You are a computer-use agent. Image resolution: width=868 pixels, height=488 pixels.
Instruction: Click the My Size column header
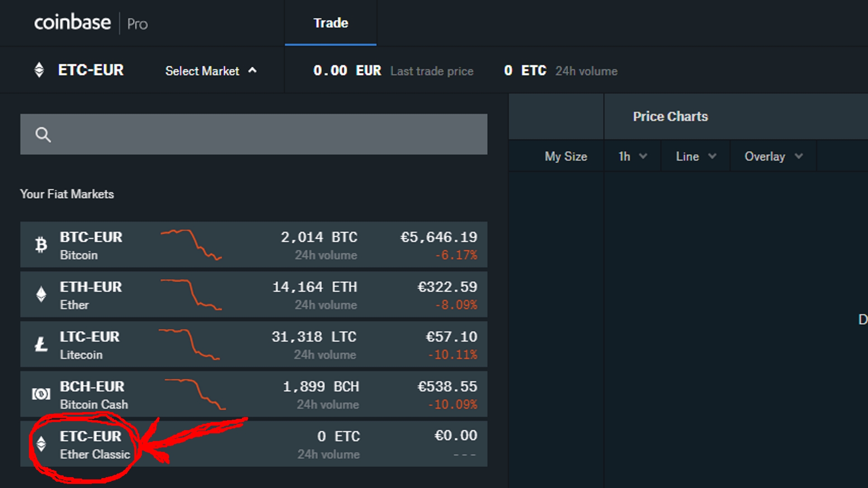point(566,156)
